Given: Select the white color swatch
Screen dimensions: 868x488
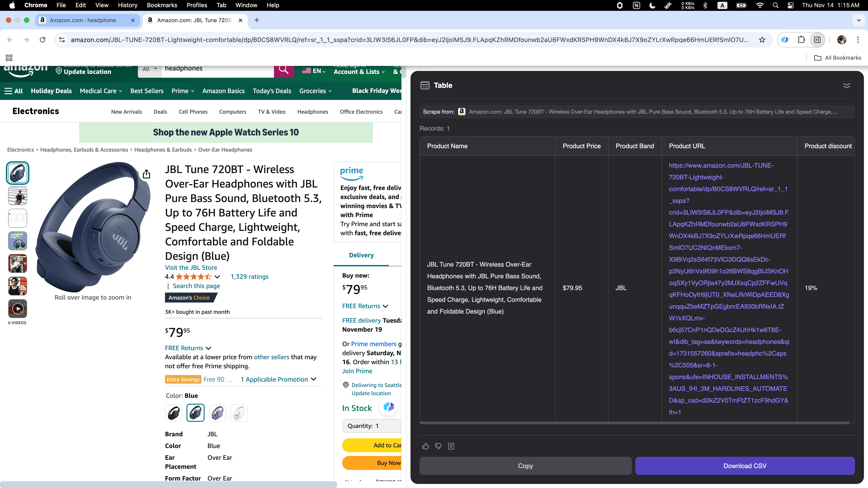Looking at the screenshot, I should point(239,413).
